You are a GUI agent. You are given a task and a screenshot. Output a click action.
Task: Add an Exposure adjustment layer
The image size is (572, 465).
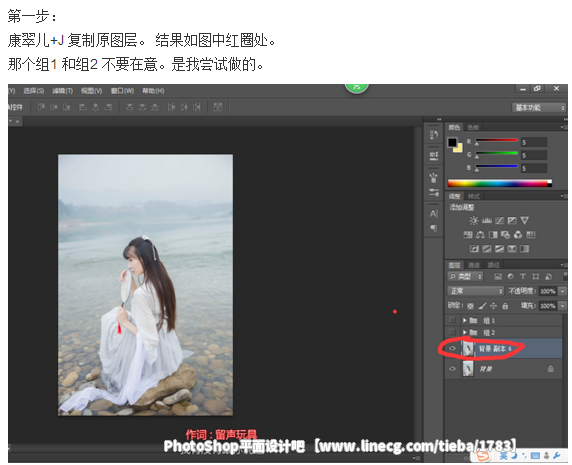(x=512, y=221)
